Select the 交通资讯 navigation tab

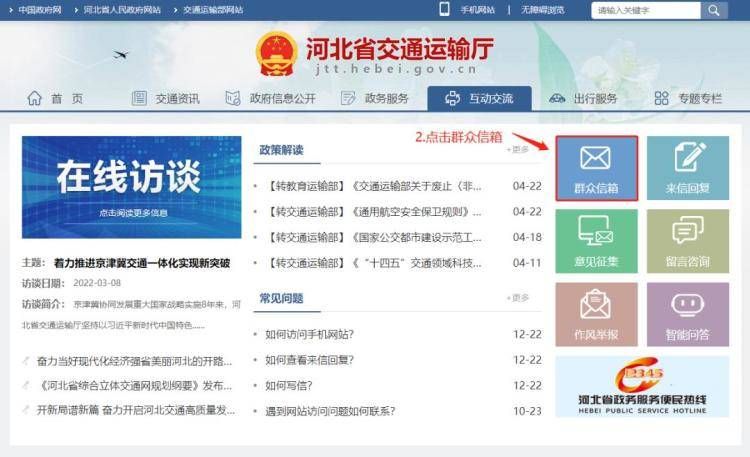click(166, 98)
